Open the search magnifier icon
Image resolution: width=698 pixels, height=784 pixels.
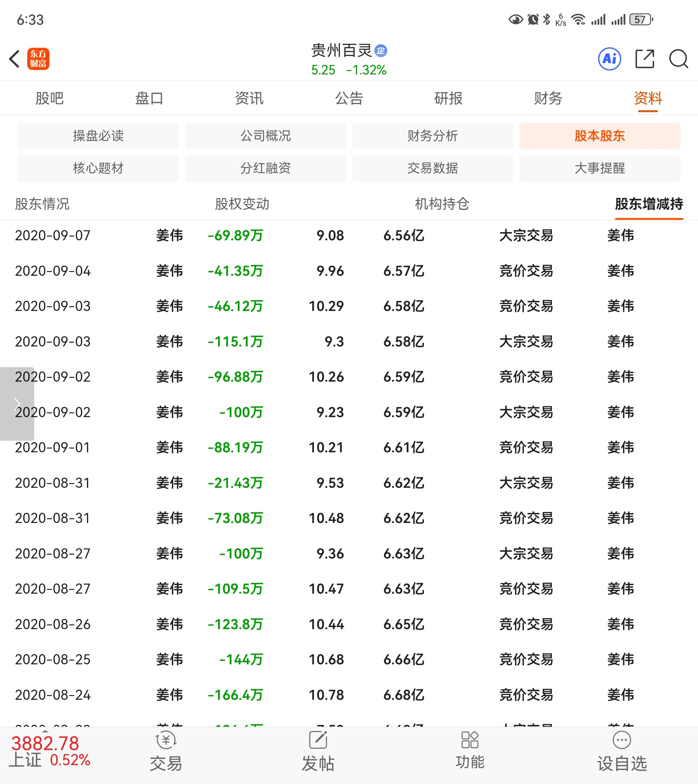(x=678, y=59)
